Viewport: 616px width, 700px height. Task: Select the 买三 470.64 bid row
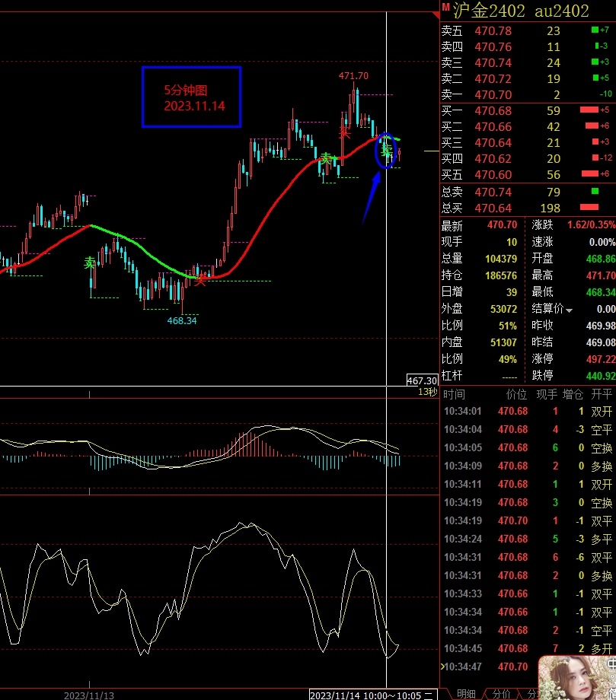click(528, 143)
